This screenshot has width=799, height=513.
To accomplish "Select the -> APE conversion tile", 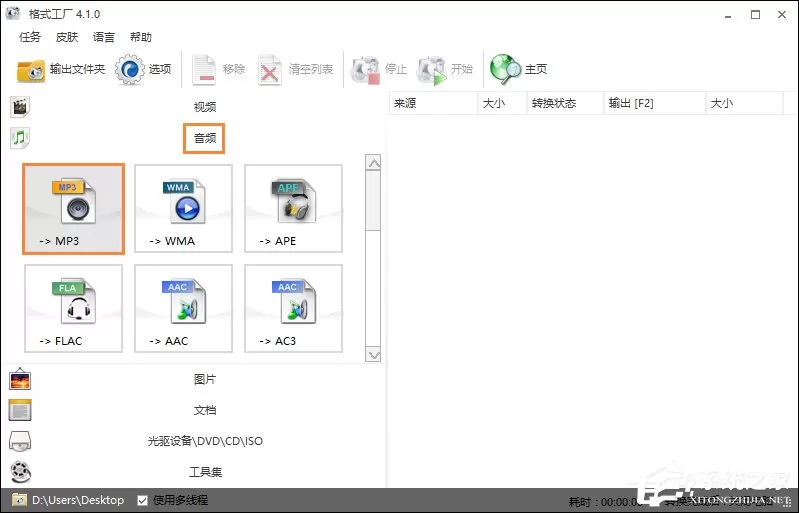I will pos(294,208).
